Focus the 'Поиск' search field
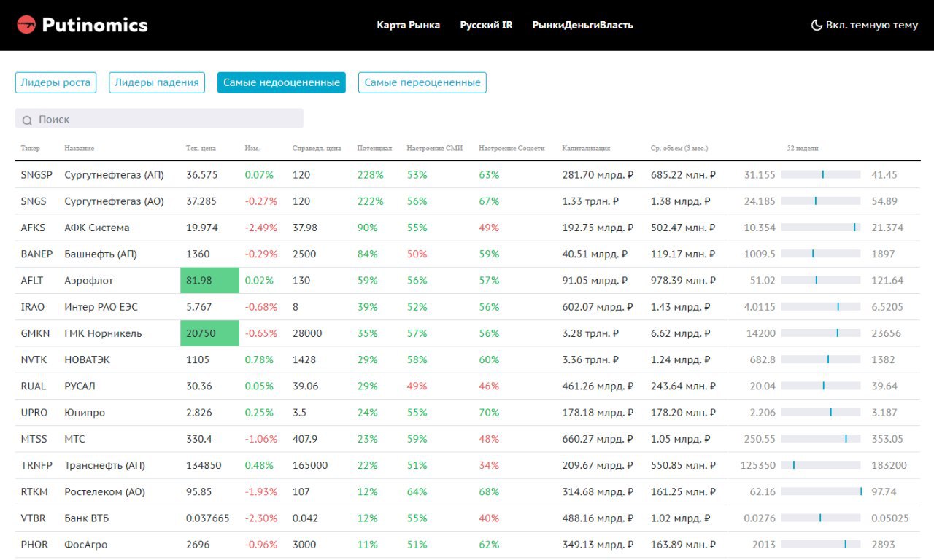Screen dimensions: 934x560 tap(159, 119)
